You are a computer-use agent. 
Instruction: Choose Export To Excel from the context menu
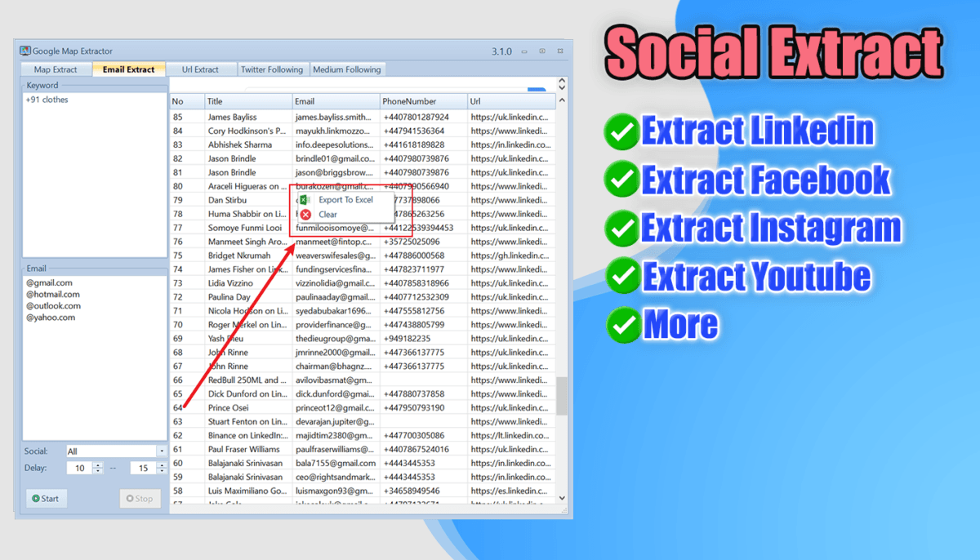pyautogui.click(x=346, y=199)
